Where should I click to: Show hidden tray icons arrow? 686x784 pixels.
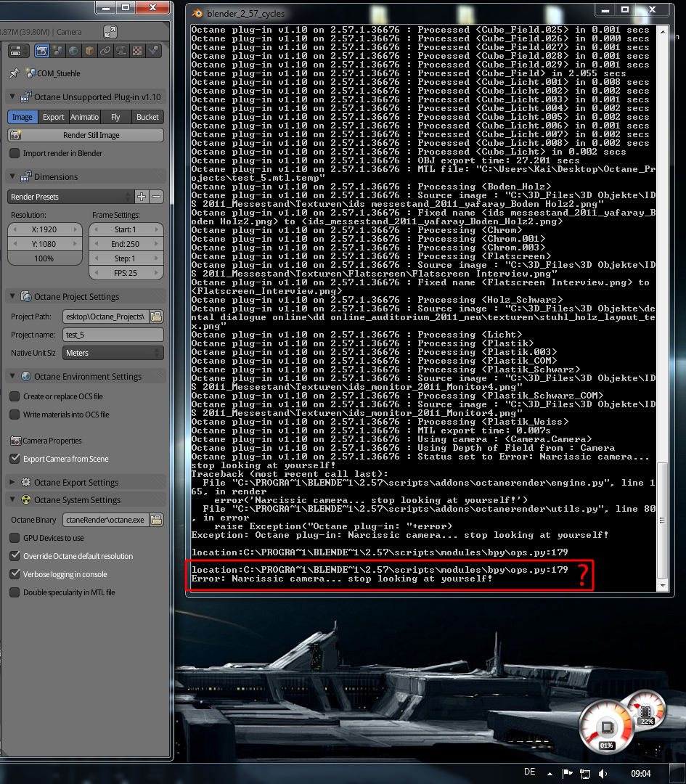(x=550, y=774)
